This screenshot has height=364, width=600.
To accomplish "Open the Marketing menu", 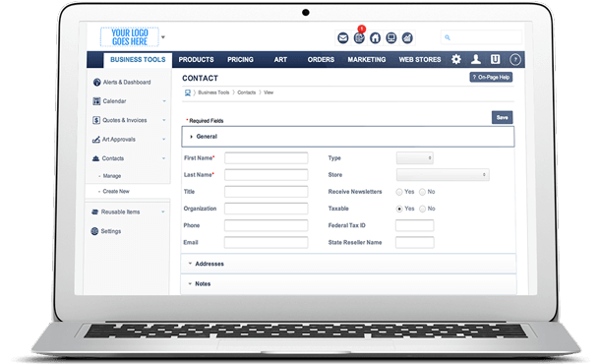I will 367,60.
